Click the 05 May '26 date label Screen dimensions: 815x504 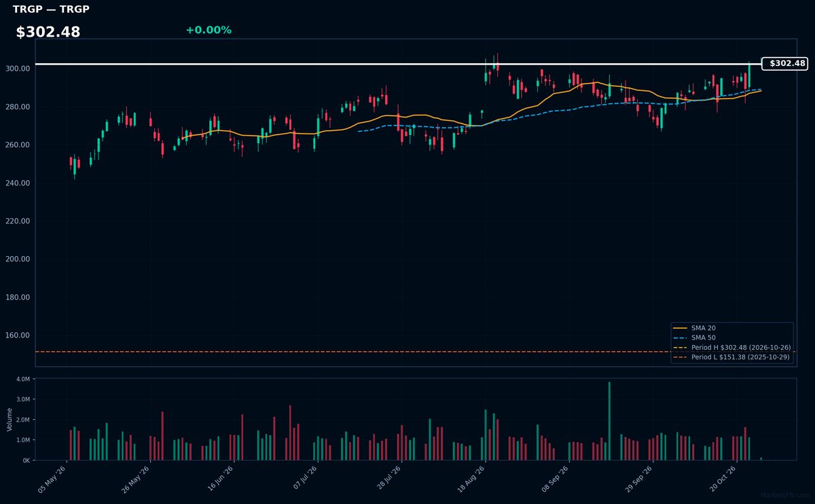point(52,480)
